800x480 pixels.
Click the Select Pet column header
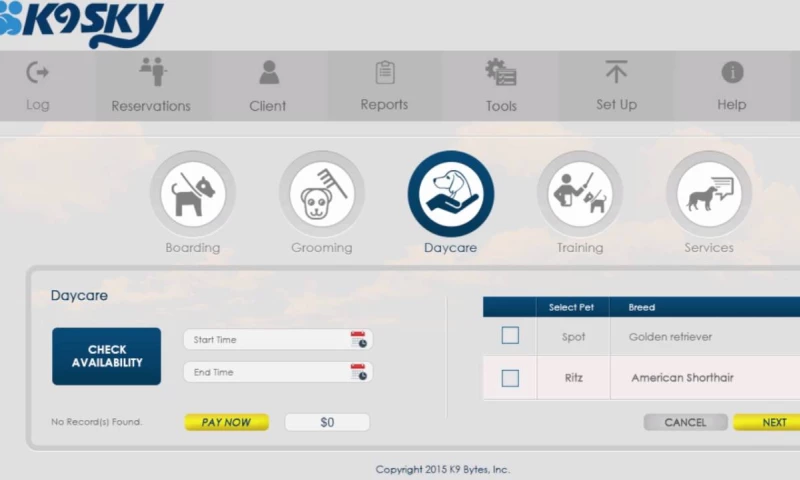pyautogui.click(x=571, y=308)
